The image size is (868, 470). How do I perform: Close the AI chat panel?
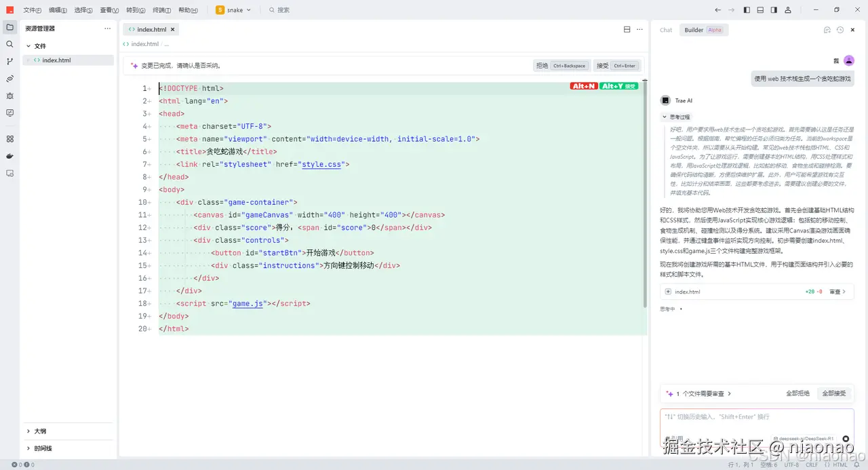(853, 30)
